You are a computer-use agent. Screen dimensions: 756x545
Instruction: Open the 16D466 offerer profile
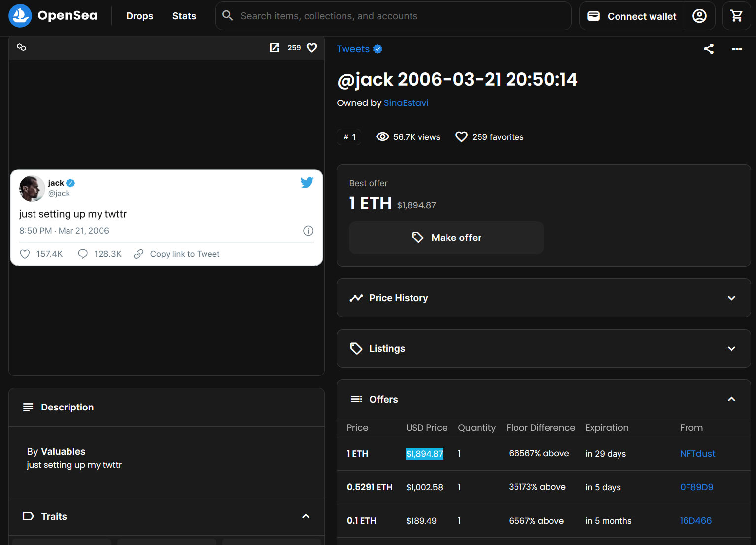pyautogui.click(x=695, y=520)
